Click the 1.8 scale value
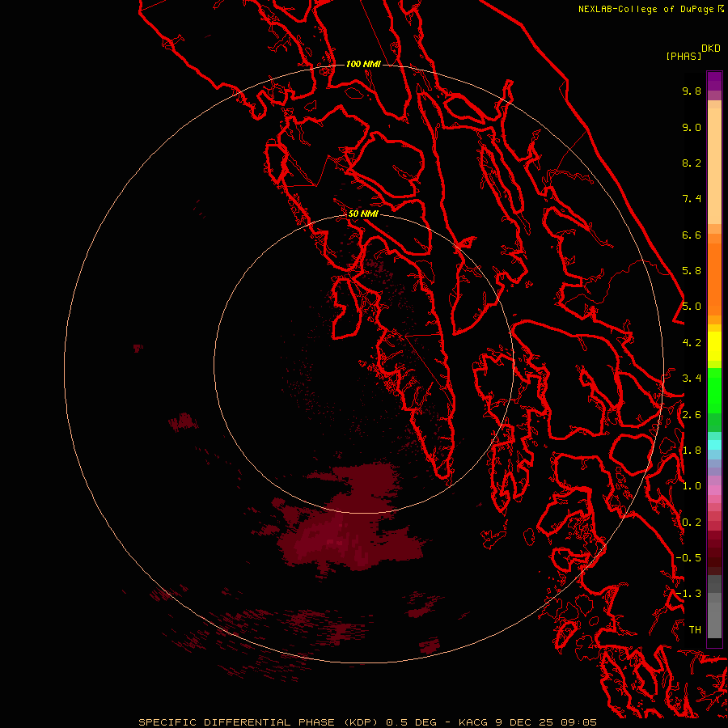 point(692,451)
